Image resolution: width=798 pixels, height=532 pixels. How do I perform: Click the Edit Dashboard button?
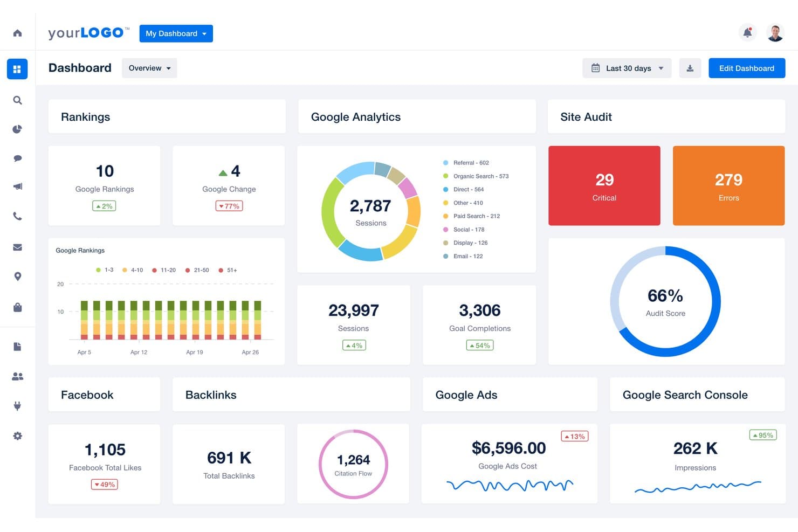[747, 68]
